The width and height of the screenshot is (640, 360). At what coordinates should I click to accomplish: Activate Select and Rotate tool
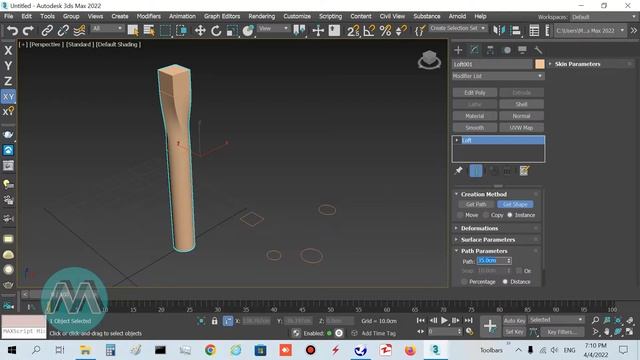click(x=216, y=31)
